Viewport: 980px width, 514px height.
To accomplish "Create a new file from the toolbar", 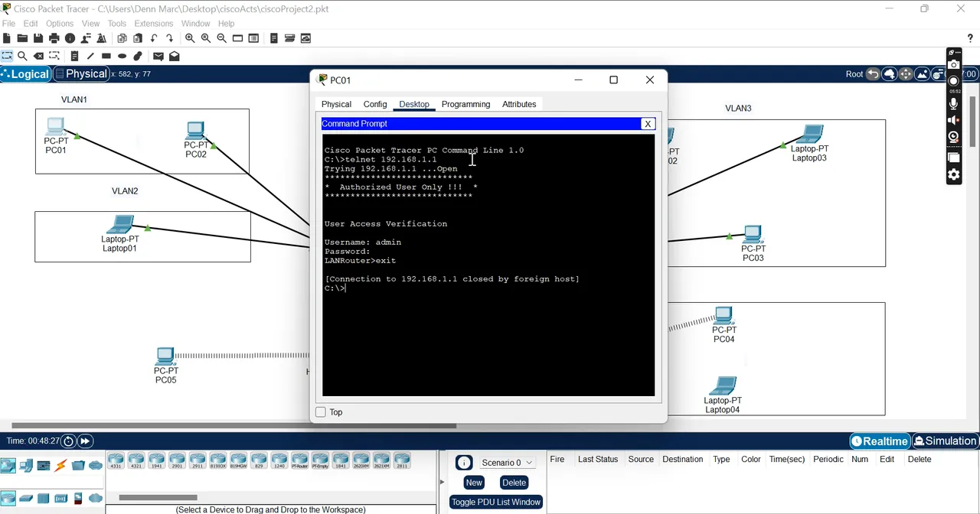I will pyautogui.click(x=7, y=38).
